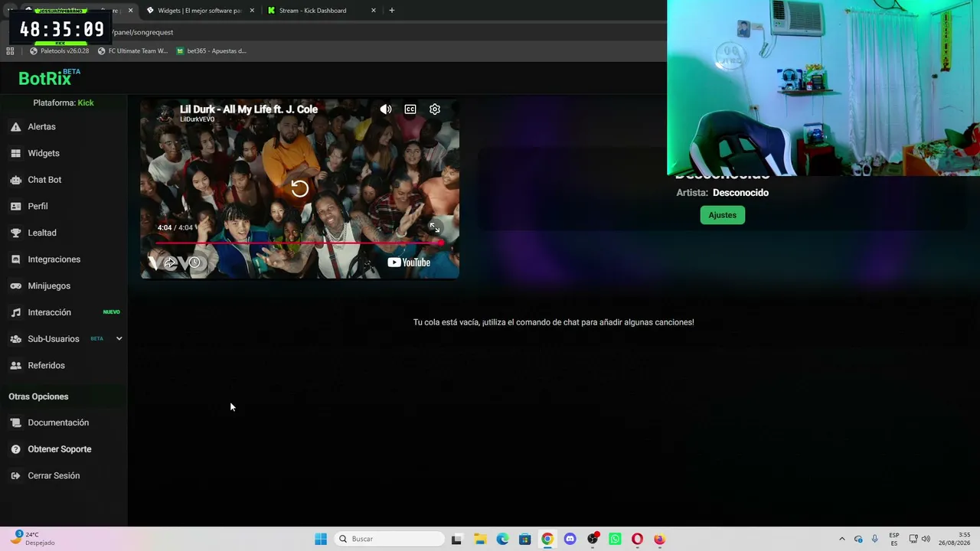
Task: Open the Alertas section icon
Action: [15, 127]
